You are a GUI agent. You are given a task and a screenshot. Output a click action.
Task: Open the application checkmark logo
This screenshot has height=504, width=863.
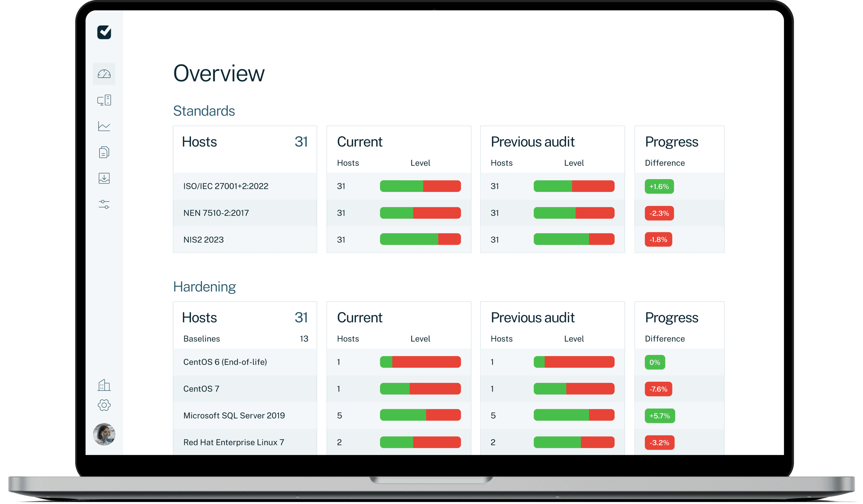(104, 32)
